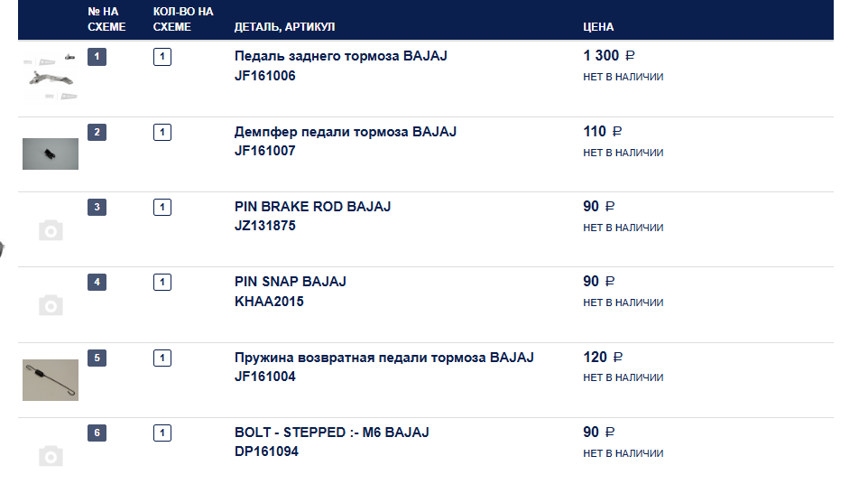Open Пружина возвратная педали тормоза link
The image size is (868, 484).
pos(383,358)
